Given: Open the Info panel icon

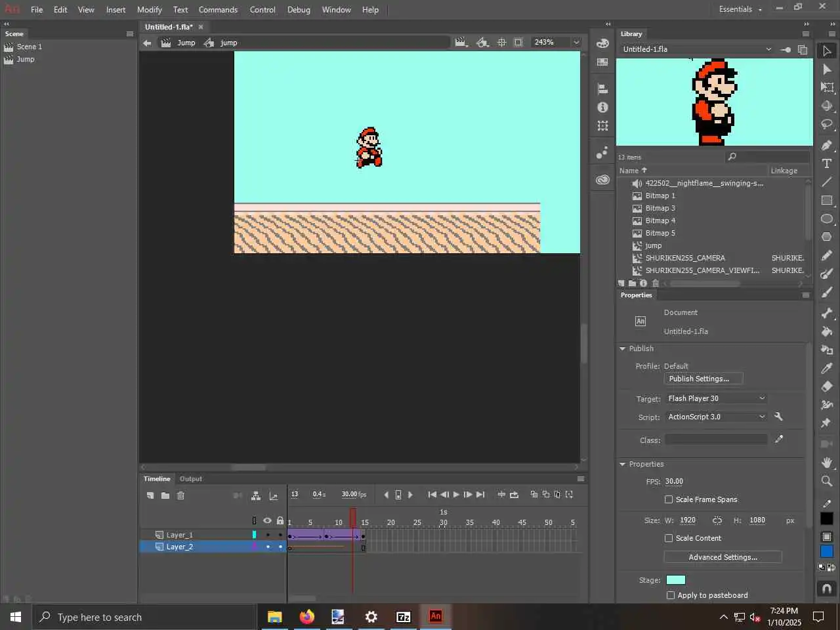Looking at the screenshot, I should coord(602,107).
